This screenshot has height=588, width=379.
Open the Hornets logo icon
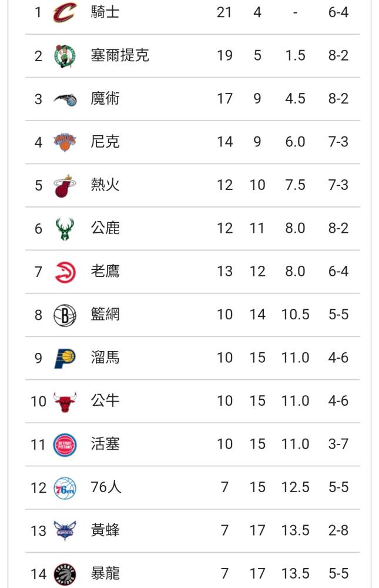coord(65,530)
